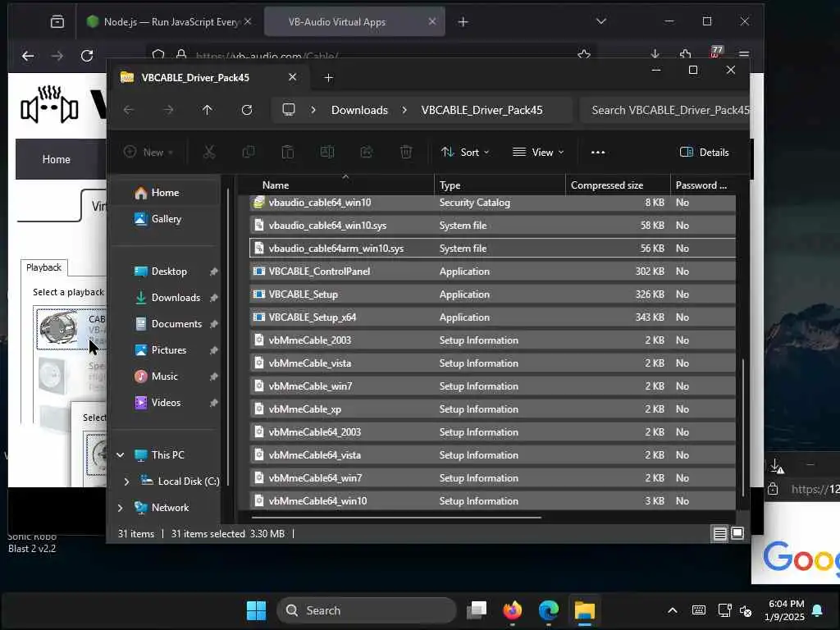Open the New dropdown in Explorer
Image resolution: width=840 pixels, height=630 pixels.
click(x=148, y=152)
